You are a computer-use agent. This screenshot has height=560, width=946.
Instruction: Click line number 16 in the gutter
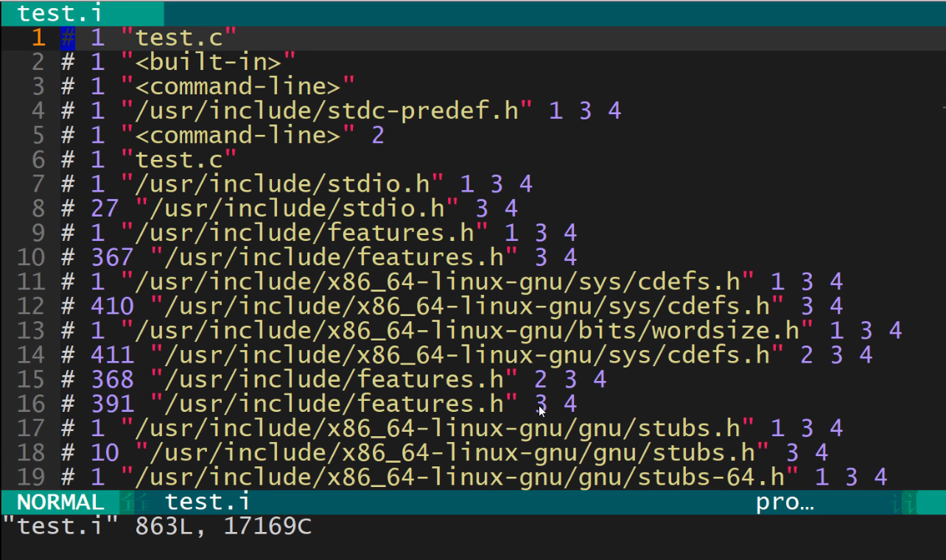click(31, 403)
